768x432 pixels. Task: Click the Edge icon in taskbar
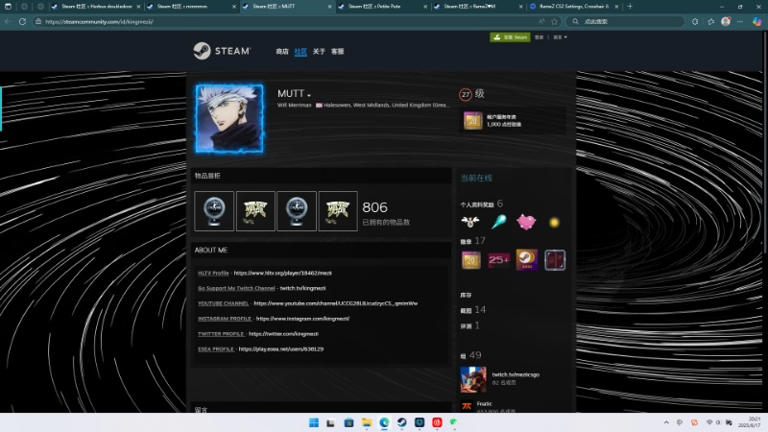click(x=384, y=423)
